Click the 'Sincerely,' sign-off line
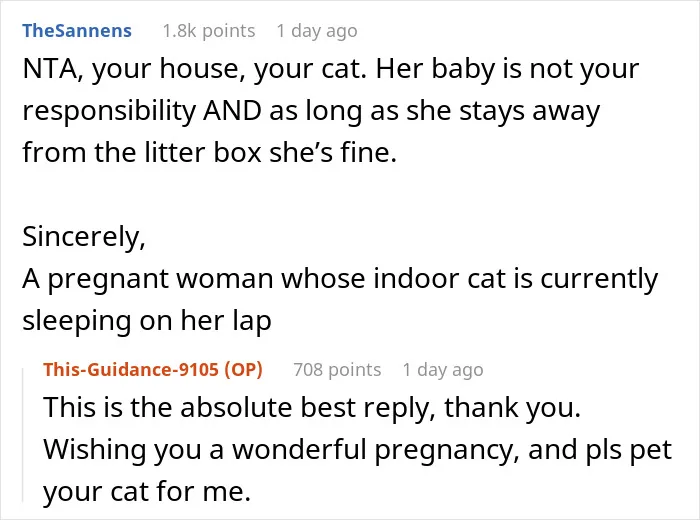This screenshot has width=700, height=520. (84, 237)
